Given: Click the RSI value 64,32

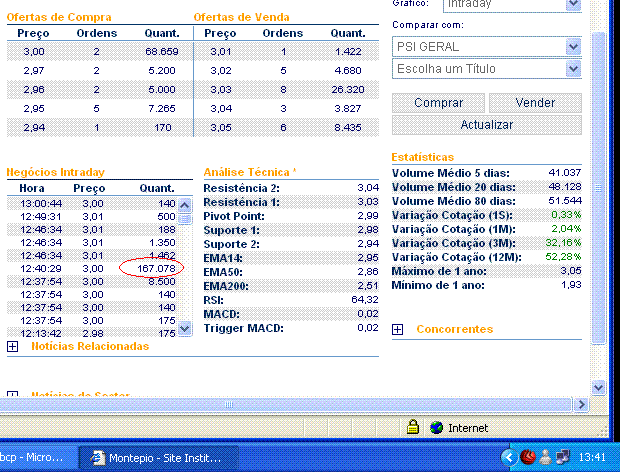Looking at the screenshot, I should coord(365,299).
